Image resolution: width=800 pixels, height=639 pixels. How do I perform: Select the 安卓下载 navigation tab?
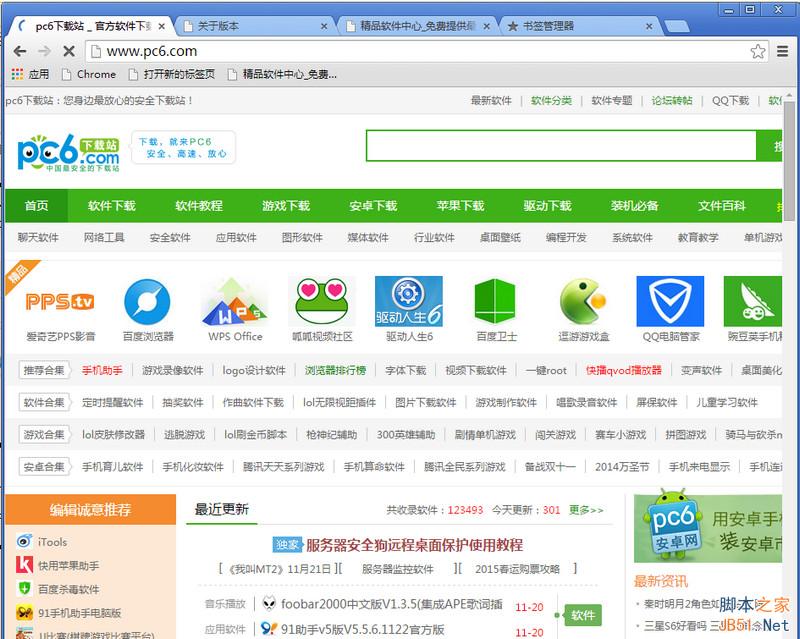coord(373,206)
